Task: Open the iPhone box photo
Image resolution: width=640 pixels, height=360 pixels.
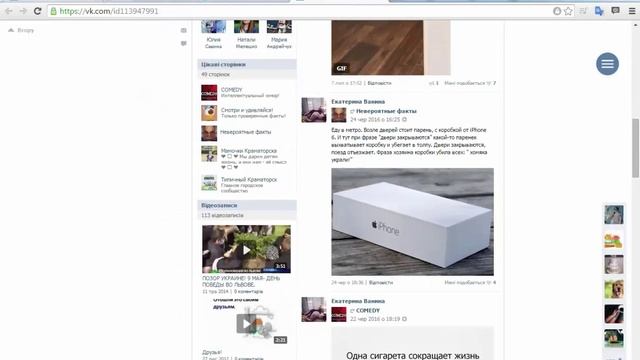Action: click(x=412, y=222)
